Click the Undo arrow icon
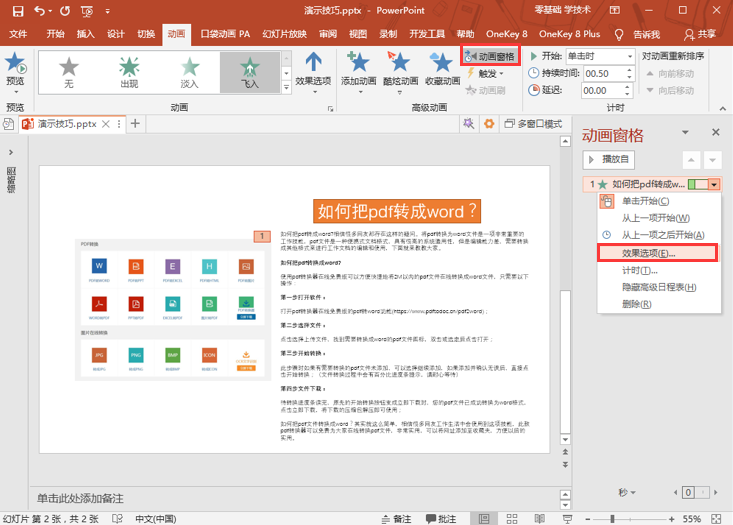 pos(40,11)
